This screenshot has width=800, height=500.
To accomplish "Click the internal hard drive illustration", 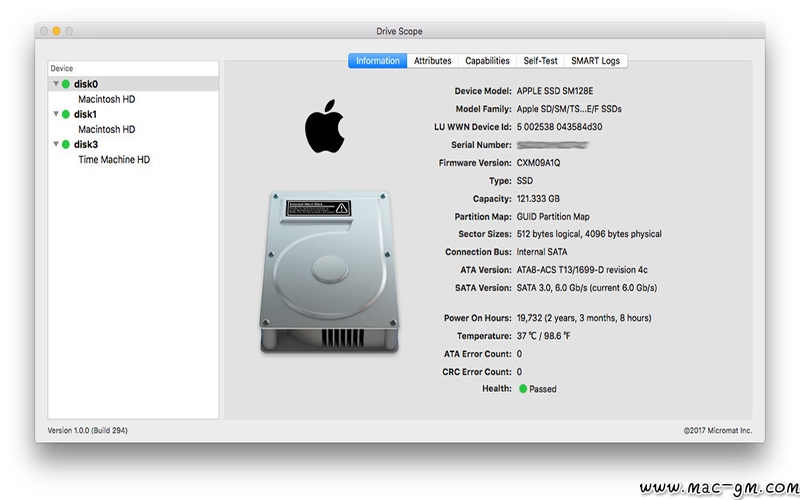I will tap(329, 271).
